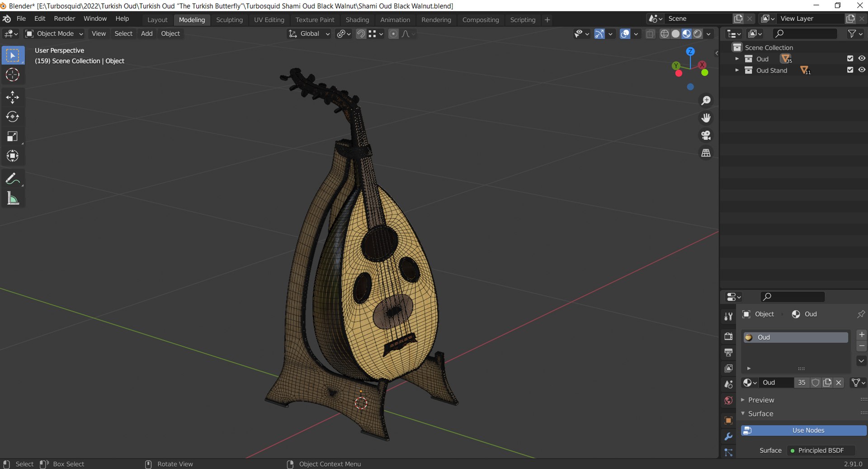868x469 pixels.
Task: Hide the Oud Stand collection eye icon
Action: click(x=862, y=70)
